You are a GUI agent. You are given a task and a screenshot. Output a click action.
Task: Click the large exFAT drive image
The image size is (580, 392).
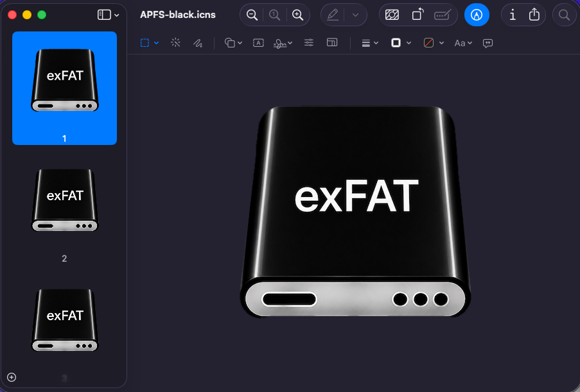coord(355,211)
